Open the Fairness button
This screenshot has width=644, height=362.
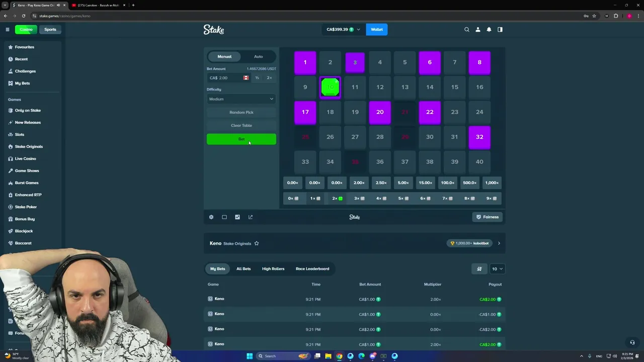click(488, 217)
